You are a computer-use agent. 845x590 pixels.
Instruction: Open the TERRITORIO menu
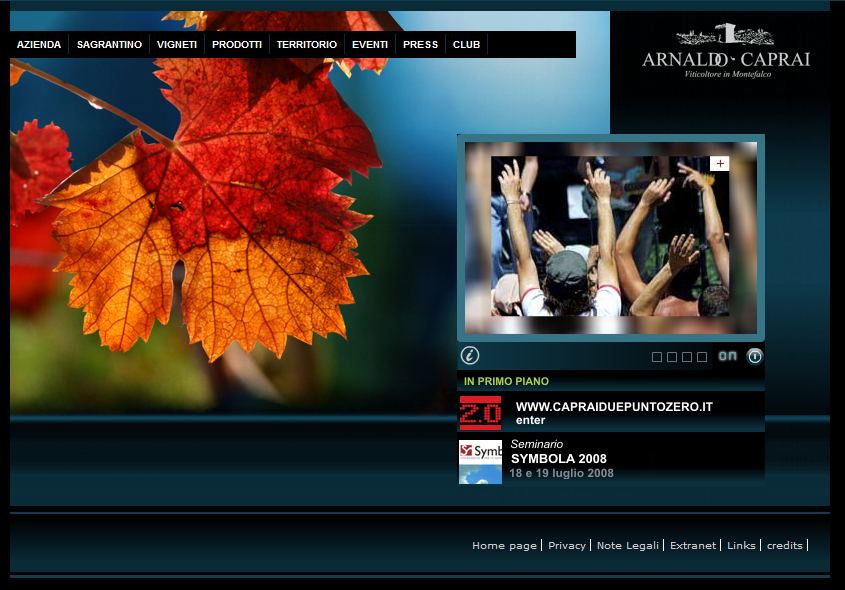coord(307,45)
